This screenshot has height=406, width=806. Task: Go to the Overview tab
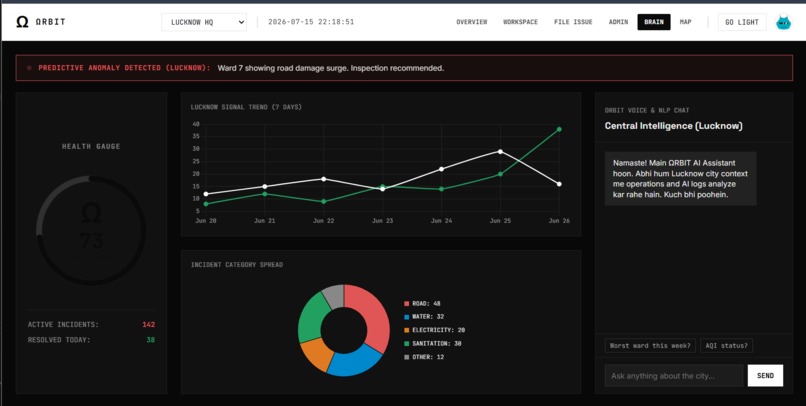[472, 22]
